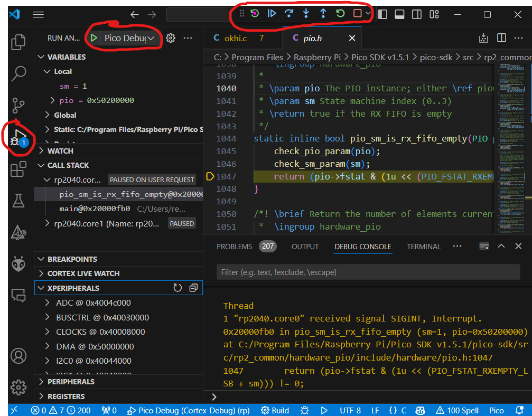
Task: Split the editor to the right
Action: coord(501,38)
